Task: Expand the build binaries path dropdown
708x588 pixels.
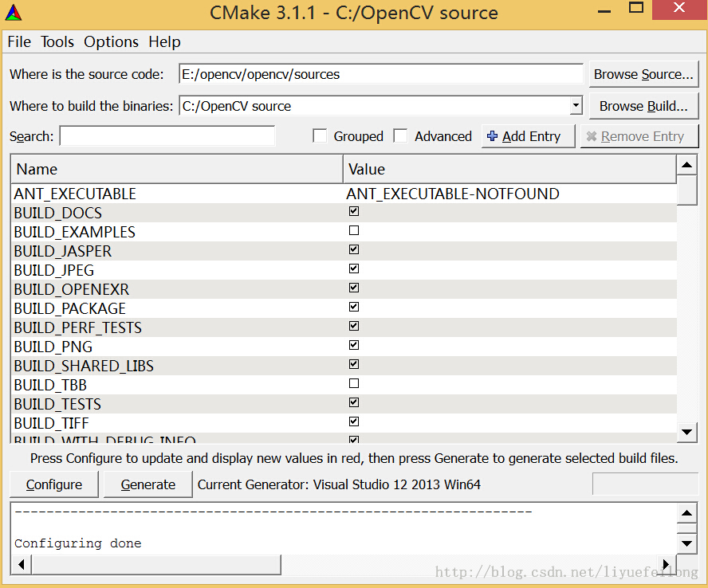Action: click(x=576, y=106)
